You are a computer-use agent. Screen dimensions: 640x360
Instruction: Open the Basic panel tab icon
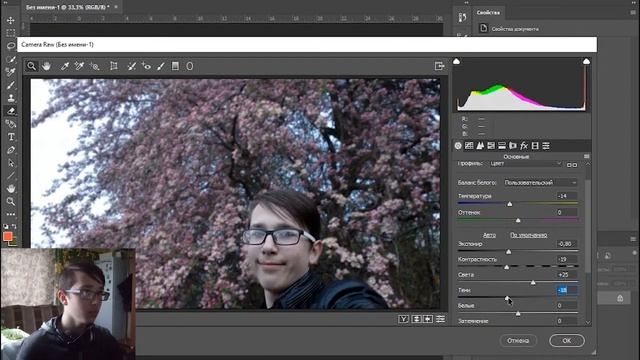(x=458, y=146)
